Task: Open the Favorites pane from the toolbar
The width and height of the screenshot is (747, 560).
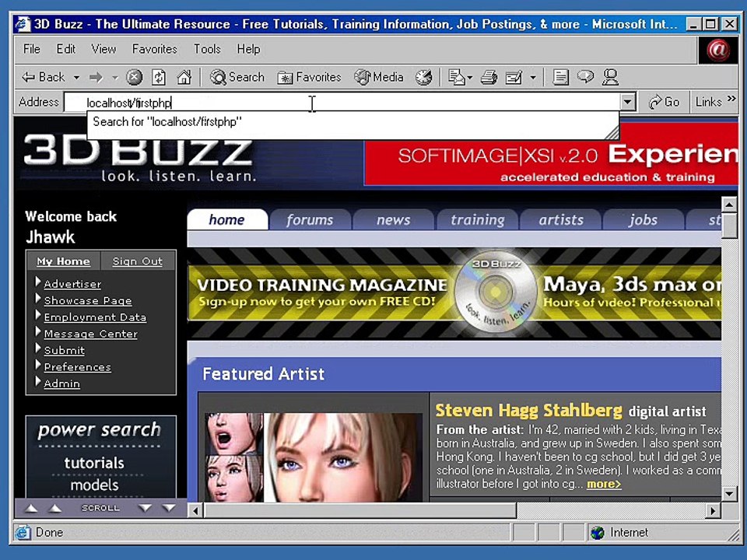Action: click(309, 77)
